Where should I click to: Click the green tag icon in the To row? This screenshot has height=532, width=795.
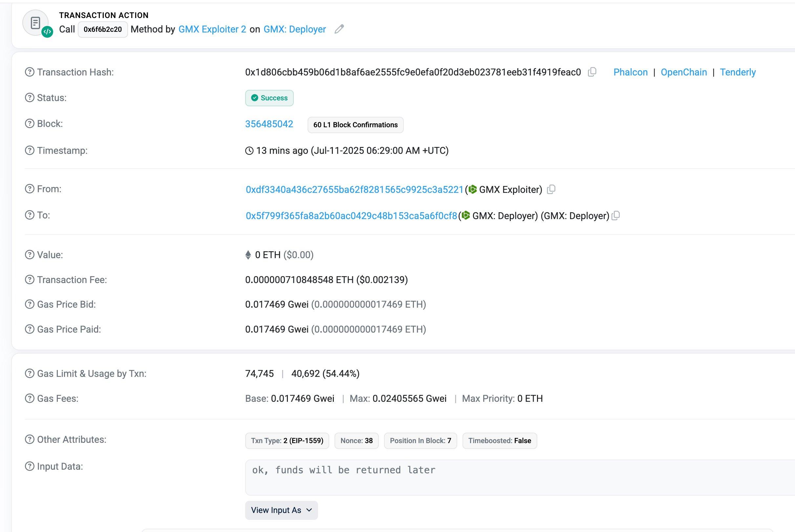click(466, 215)
